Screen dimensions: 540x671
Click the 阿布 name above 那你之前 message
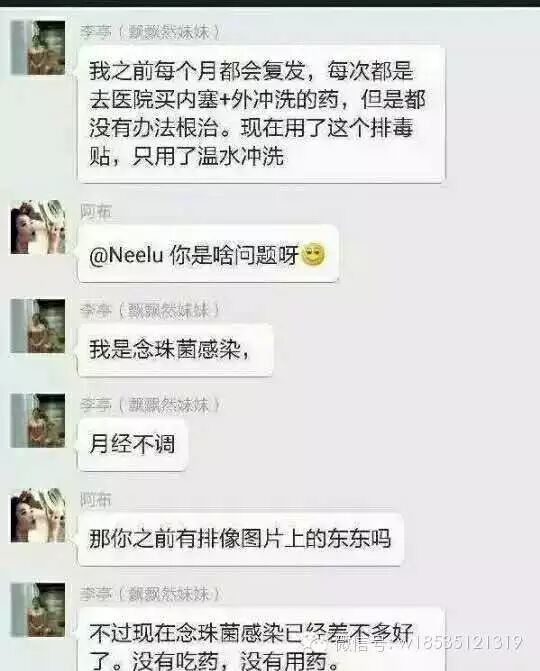[x=96, y=500]
